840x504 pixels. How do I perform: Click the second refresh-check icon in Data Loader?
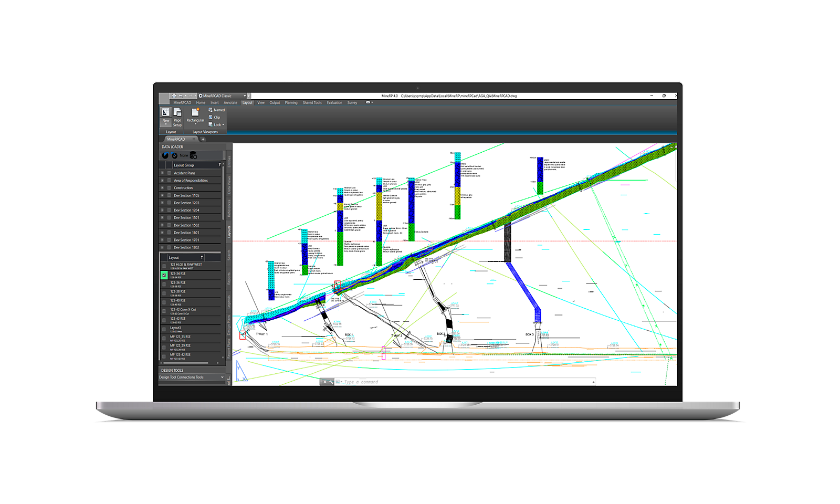tap(174, 155)
